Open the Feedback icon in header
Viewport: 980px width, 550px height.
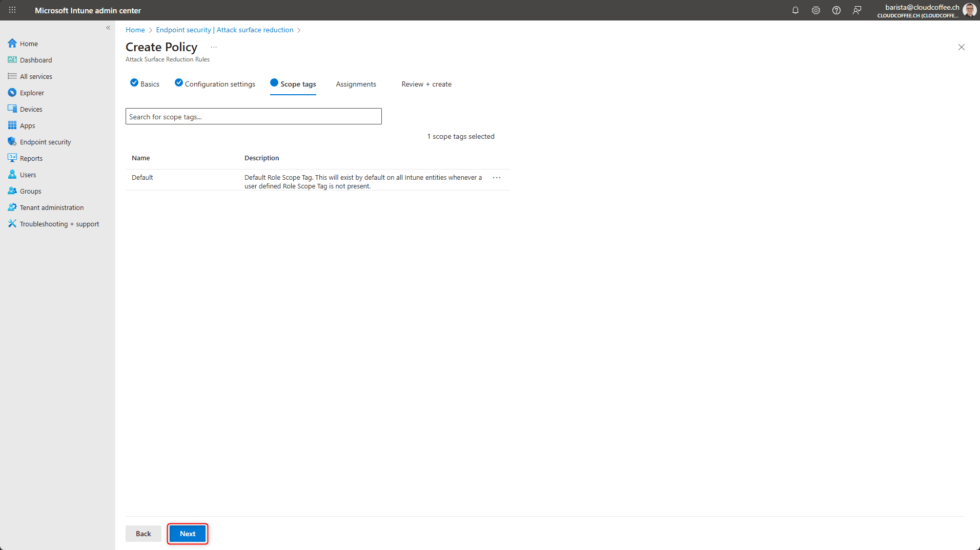[856, 10]
